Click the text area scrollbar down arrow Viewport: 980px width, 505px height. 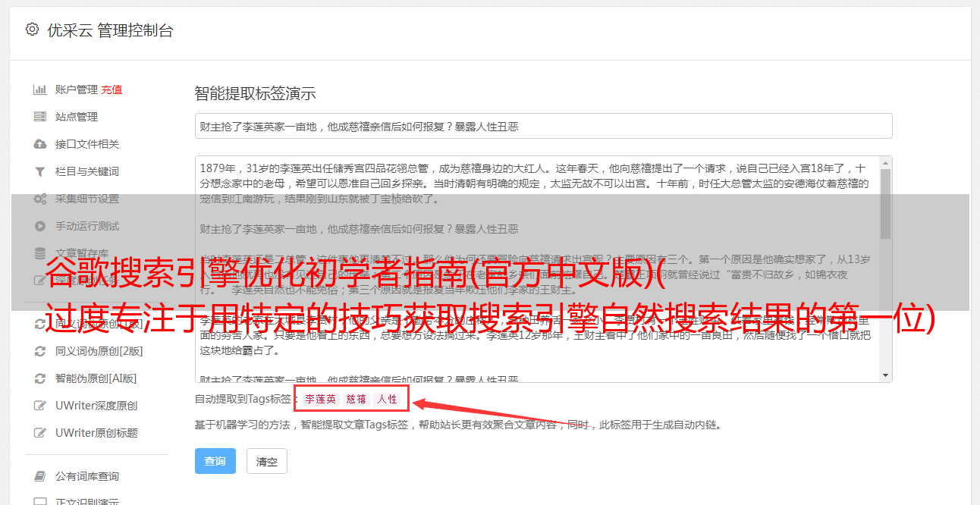[885, 375]
